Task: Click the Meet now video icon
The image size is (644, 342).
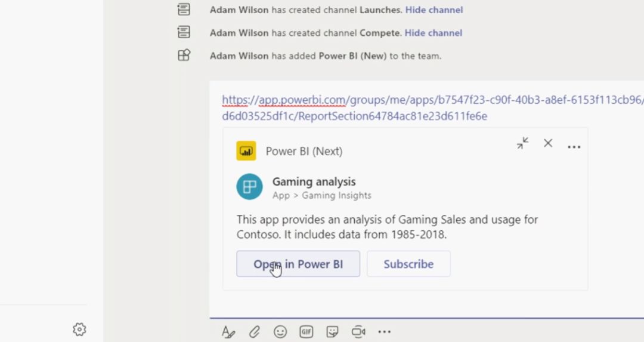Action: click(358, 332)
